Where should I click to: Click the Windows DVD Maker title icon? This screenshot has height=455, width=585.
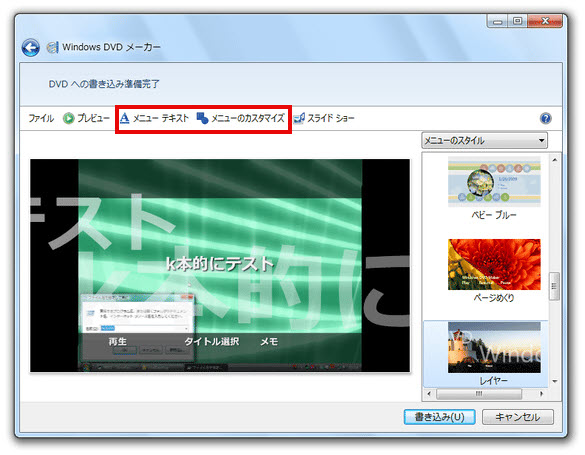click(53, 47)
